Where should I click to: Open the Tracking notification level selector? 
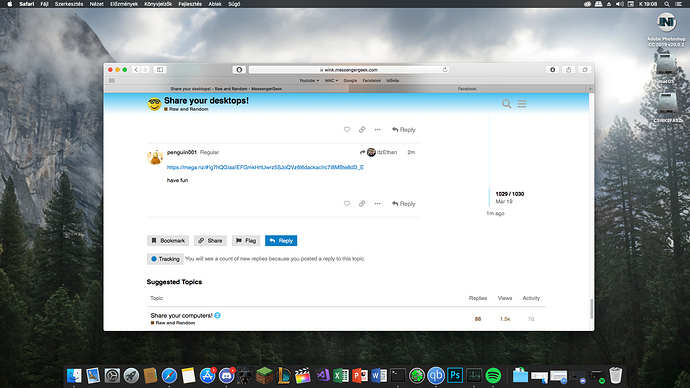click(165, 259)
